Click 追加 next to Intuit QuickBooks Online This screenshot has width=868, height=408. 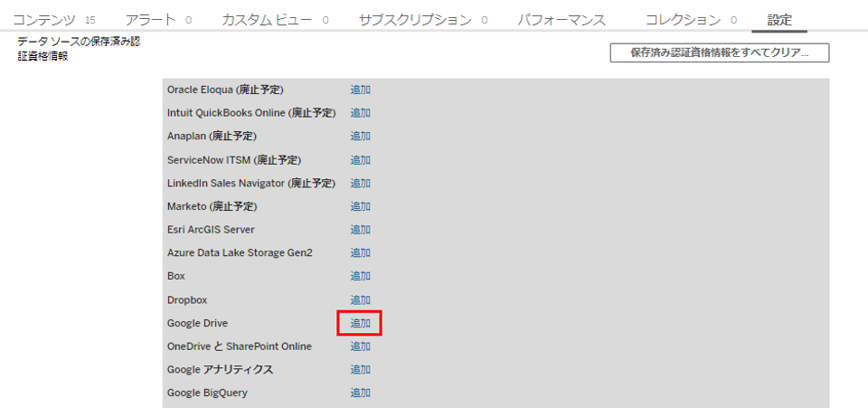361,113
